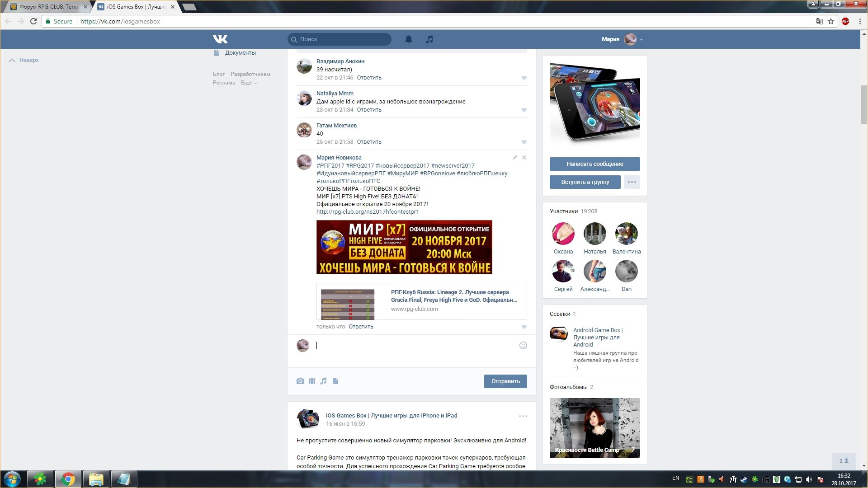The width and height of the screenshot is (868, 488).
Task: Delete Мария Новикова's comment with X icon
Action: (524, 158)
